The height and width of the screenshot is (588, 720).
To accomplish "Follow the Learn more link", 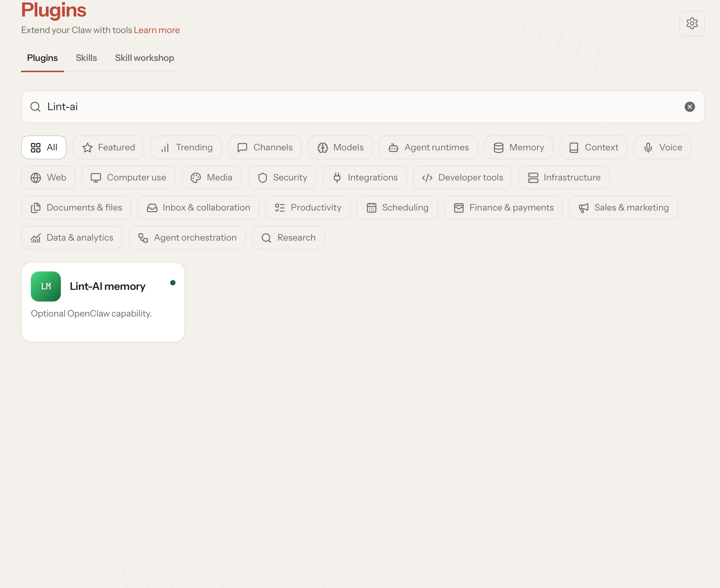I will click(157, 30).
